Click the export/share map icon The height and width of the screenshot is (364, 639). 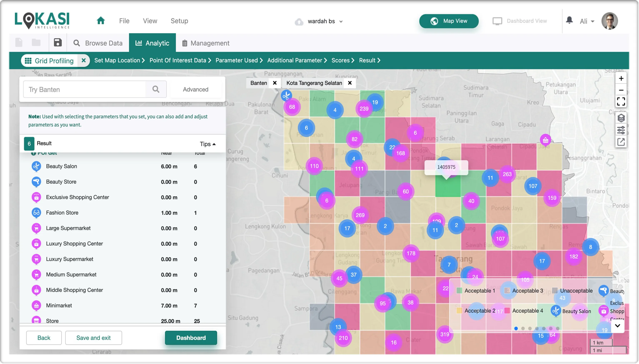(x=621, y=142)
